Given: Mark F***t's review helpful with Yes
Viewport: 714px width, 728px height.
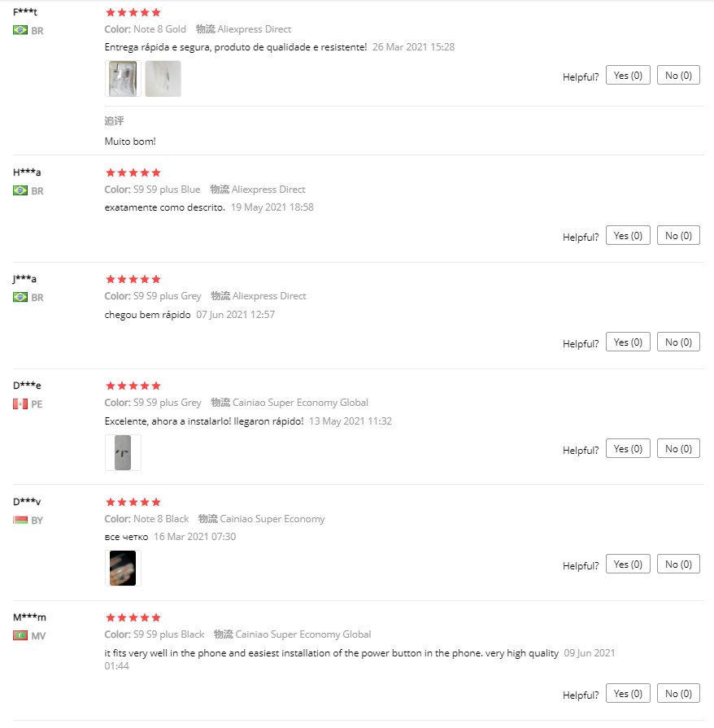Looking at the screenshot, I should coord(628,75).
